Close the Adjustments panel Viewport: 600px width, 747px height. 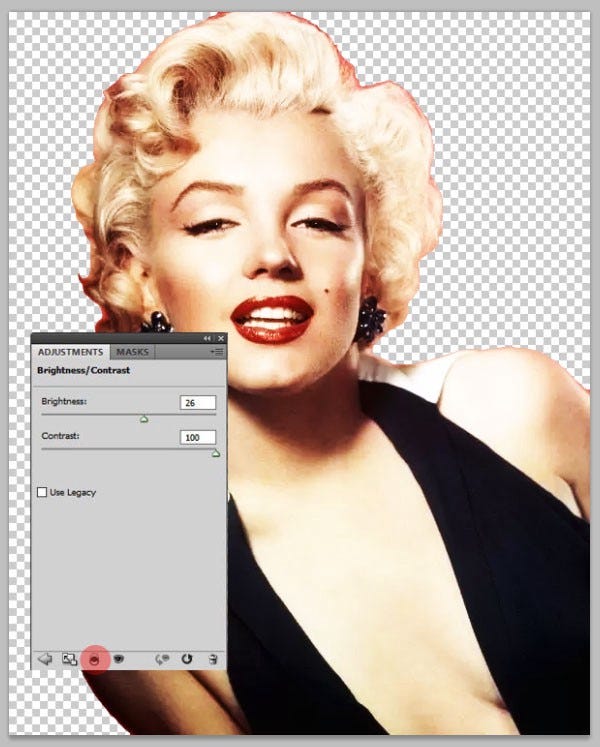(x=221, y=338)
